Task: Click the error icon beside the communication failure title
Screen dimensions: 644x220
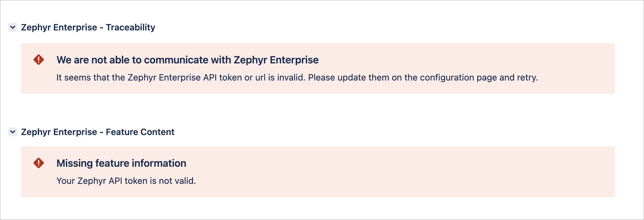Action: coord(39,60)
